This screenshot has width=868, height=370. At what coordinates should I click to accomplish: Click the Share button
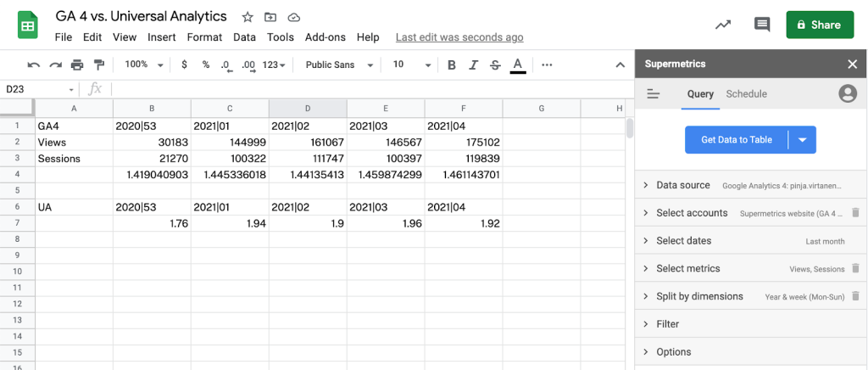tap(820, 25)
